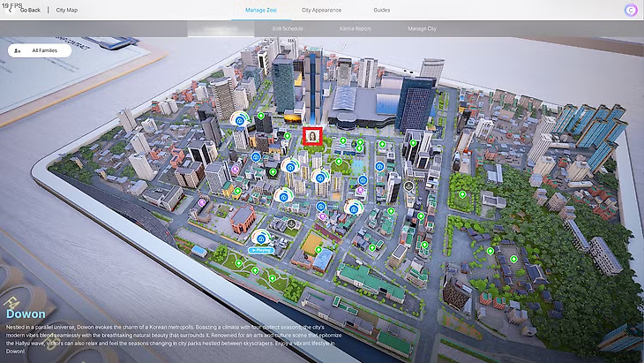Viewport: 644px width, 363px height.
Task: Select the Edit Schedule sub-tab
Action: tap(286, 28)
